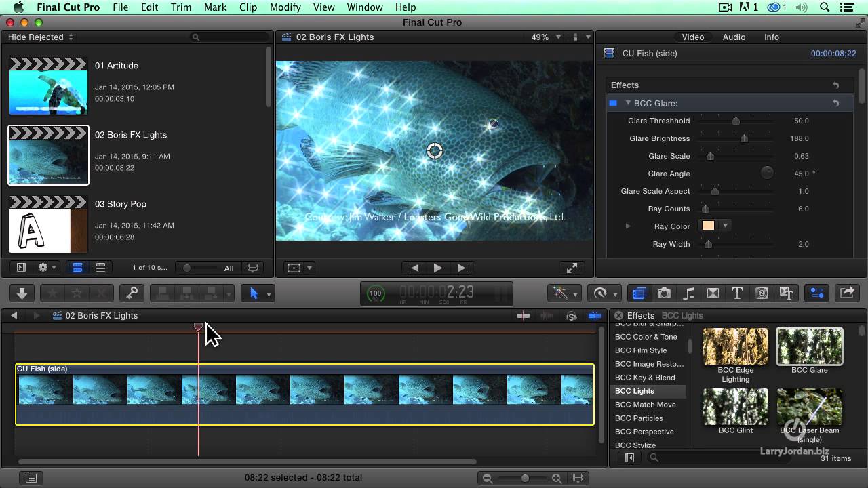This screenshot has width=868, height=488.
Task: Open the browser gear action menu
Action: 47,268
